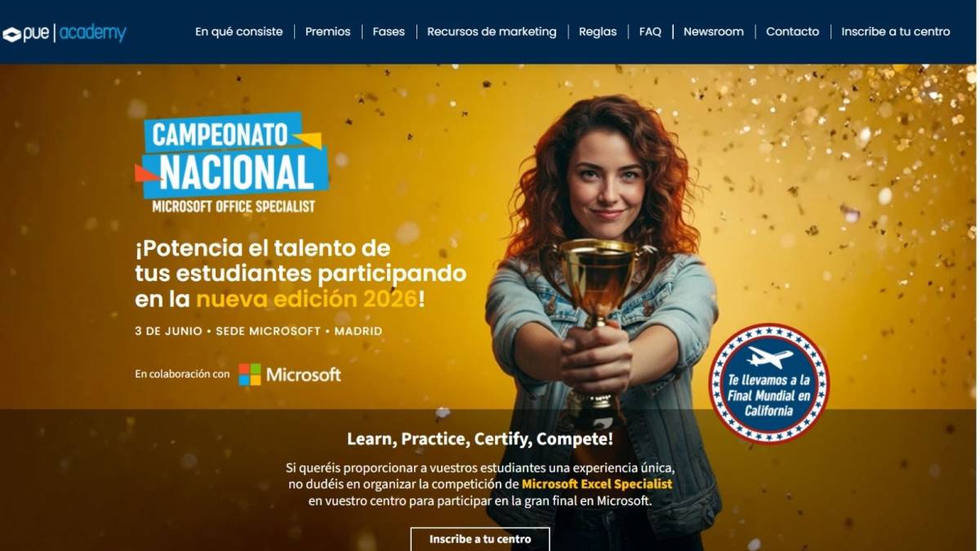Open the Premios section
The width and height of the screenshot is (980, 551).
click(327, 32)
